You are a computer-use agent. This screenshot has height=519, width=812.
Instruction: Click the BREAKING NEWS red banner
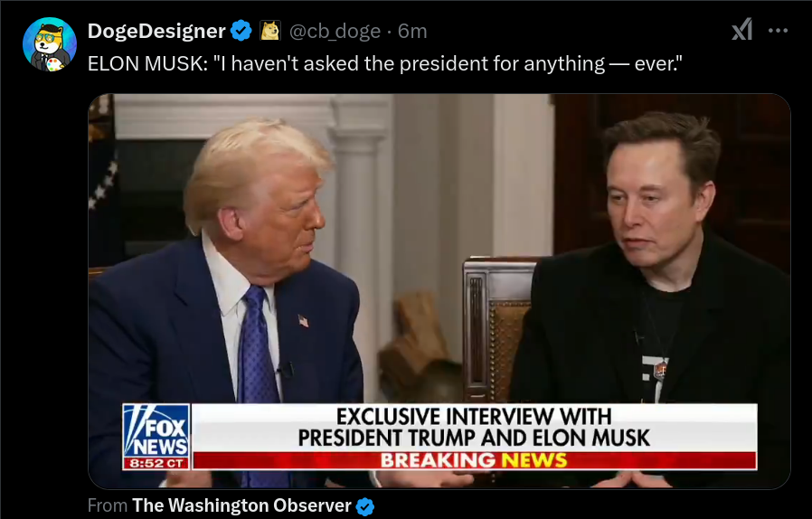(475, 460)
